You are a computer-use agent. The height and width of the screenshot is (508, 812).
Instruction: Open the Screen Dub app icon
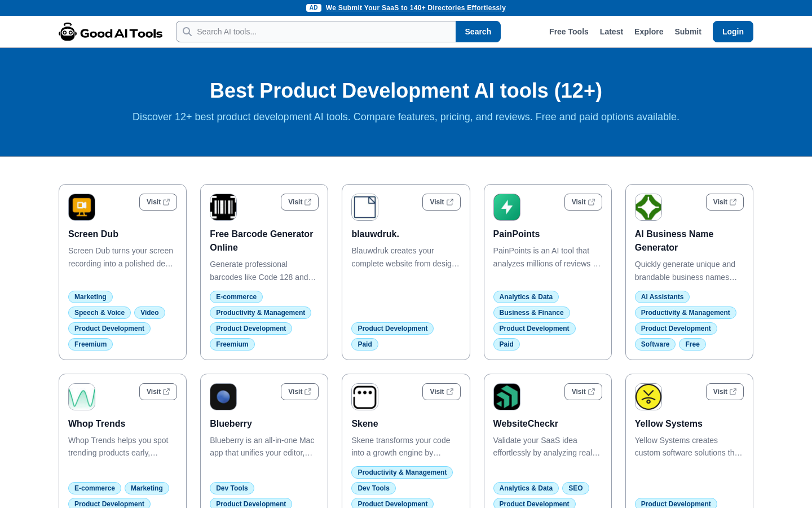[x=82, y=207]
